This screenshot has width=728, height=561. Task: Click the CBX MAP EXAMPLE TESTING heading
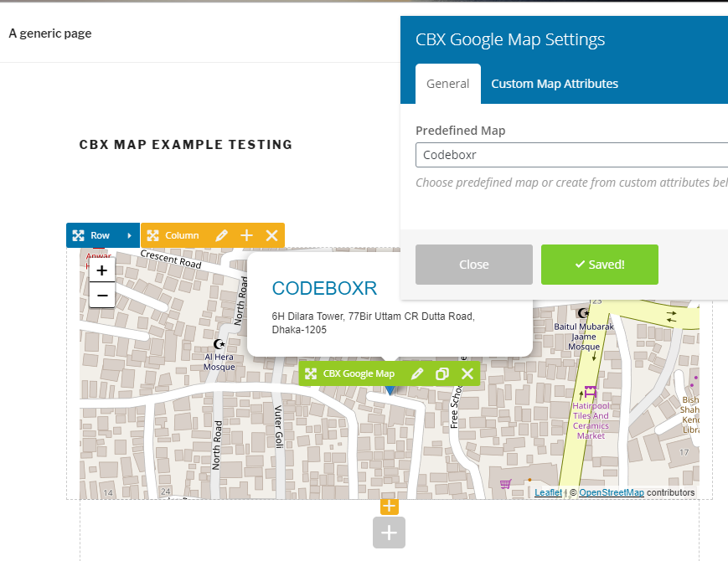point(186,145)
